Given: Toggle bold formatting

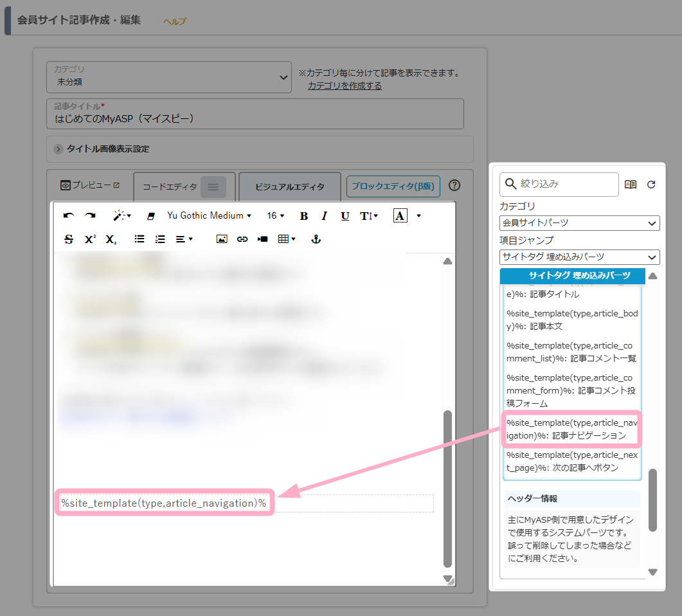Looking at the screenshot, I should (x=304, y=216).
